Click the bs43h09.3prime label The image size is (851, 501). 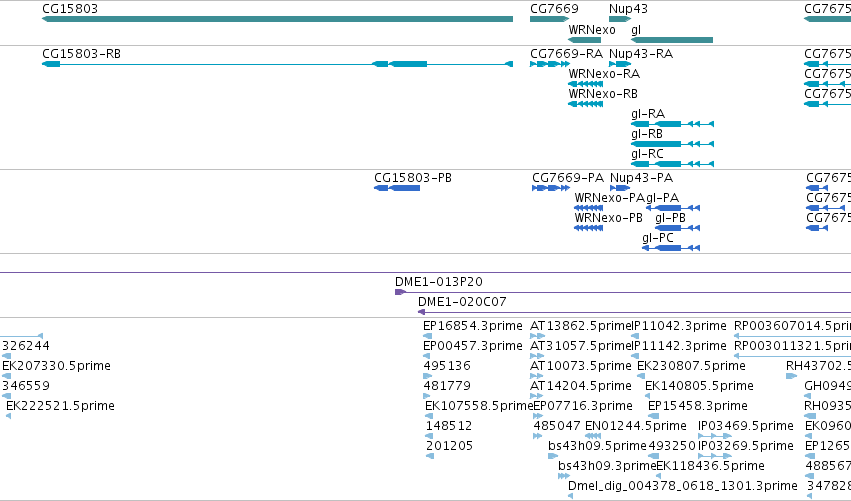tap(607, 466)
